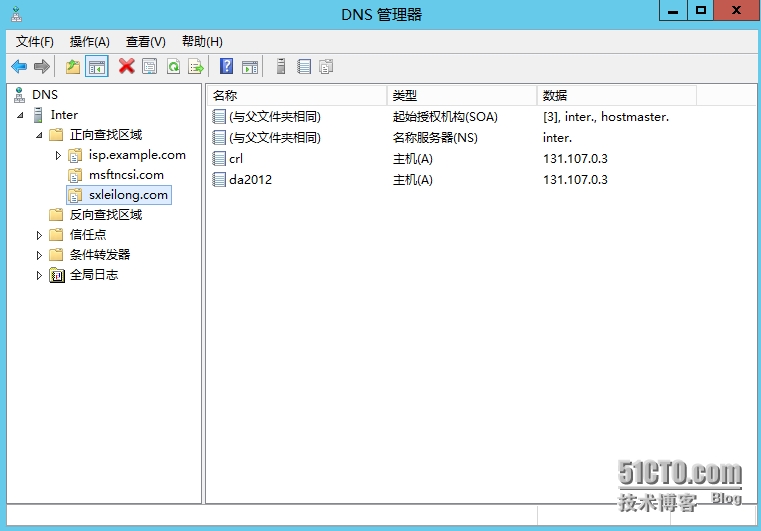Click 131.107.0.3 in the da2012 row
The height and width of the screenshot is (531, 761).
(x=575, y=180)
